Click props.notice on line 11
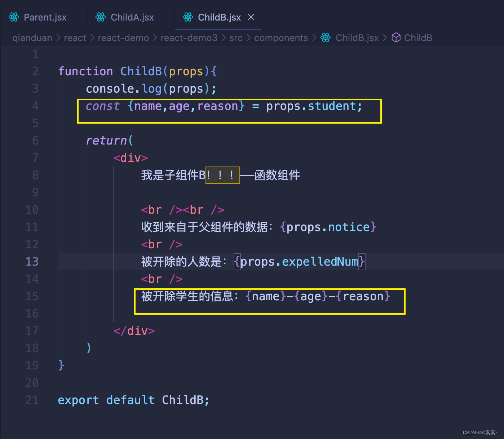Viewport: 504px width, 439px height. [x=328, y=227]
